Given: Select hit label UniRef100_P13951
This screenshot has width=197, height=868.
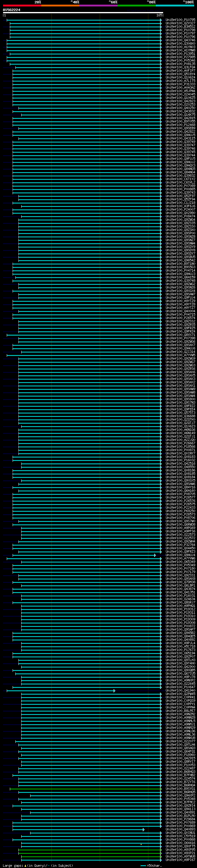Looking at the screenshot, I should point(180,54).
